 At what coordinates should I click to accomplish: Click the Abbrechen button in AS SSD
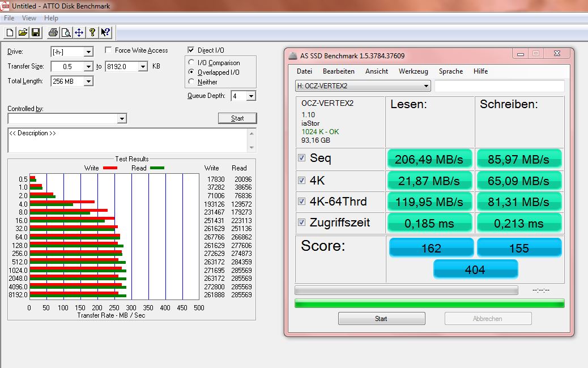coord(488,319)
